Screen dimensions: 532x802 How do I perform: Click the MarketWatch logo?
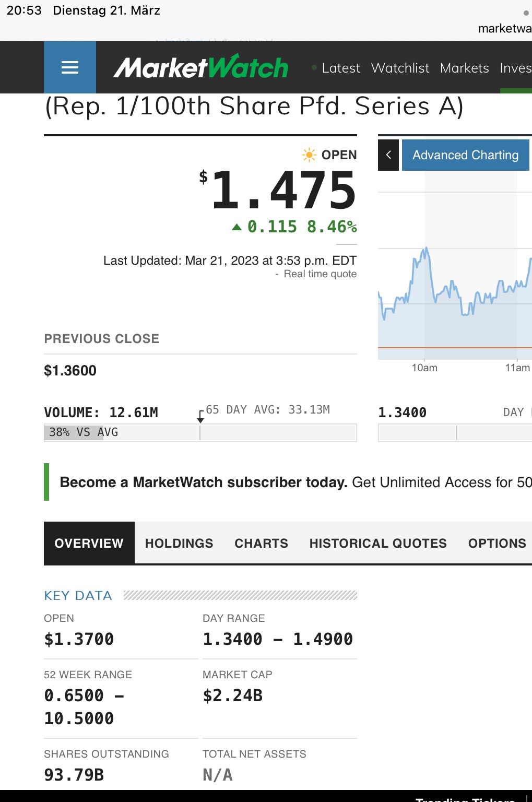[203, 67]
